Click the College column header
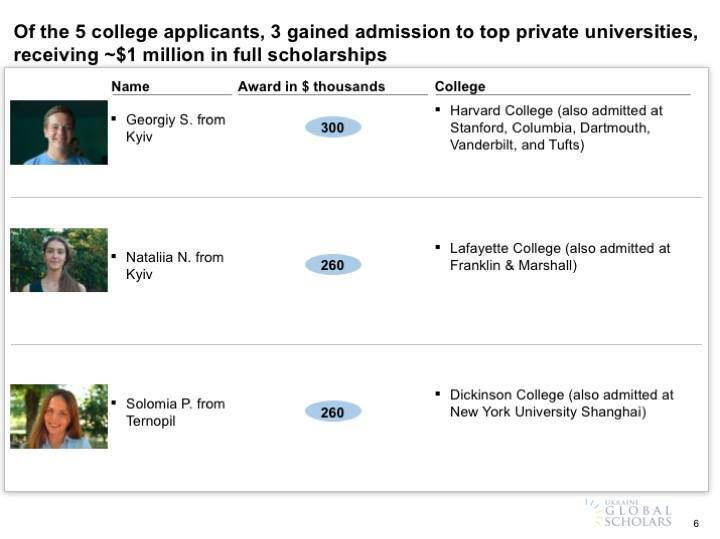Viewport: 720px width, 539px height. [460, 86]
